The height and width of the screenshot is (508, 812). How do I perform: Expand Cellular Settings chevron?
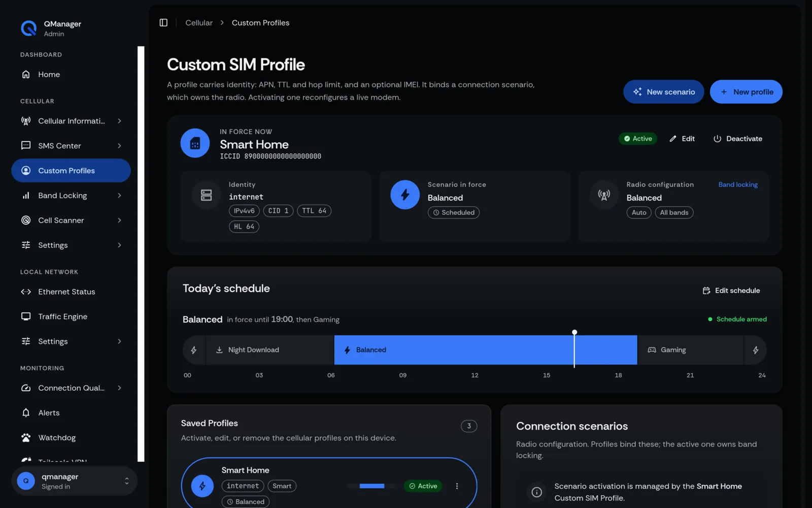coord(119,245)
